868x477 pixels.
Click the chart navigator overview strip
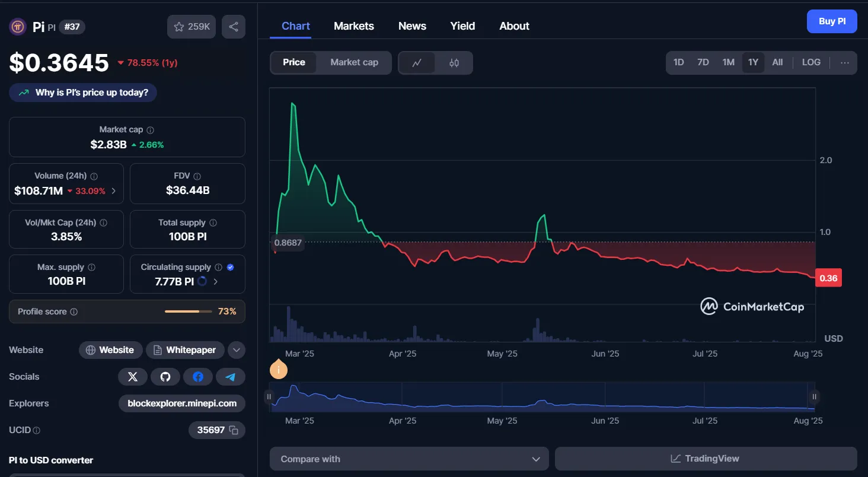(x=542, y=397)
